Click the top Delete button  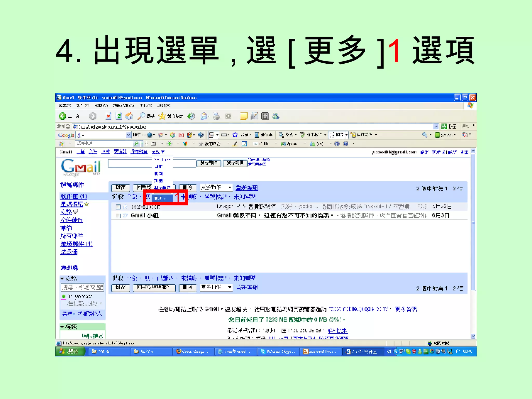tap(188, 187)
